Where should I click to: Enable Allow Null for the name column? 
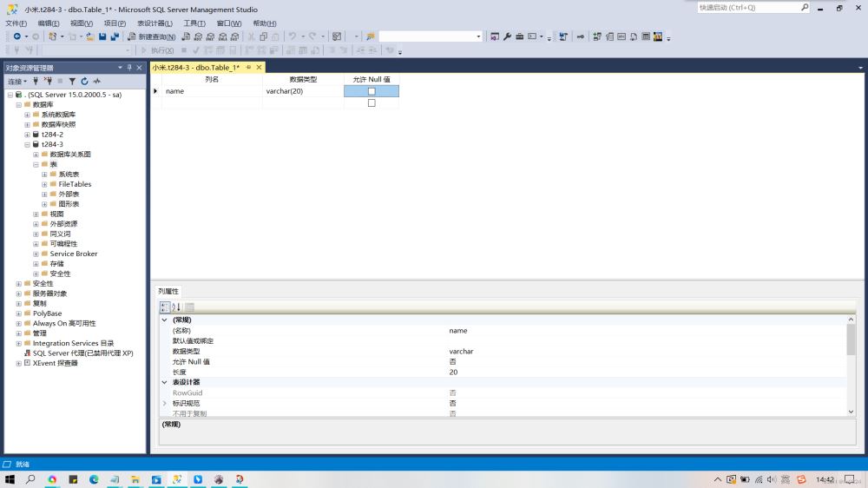pos(372,91)
